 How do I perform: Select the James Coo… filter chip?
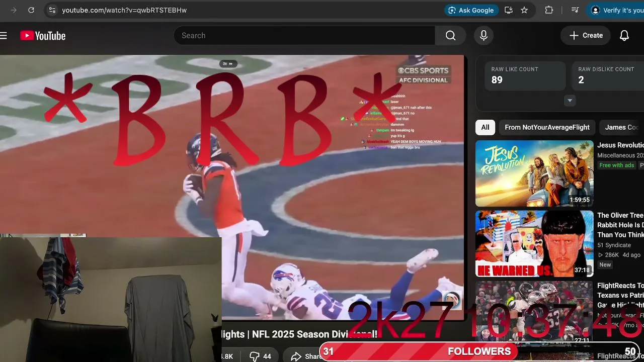pyautogui.click(x=622, y=127)
